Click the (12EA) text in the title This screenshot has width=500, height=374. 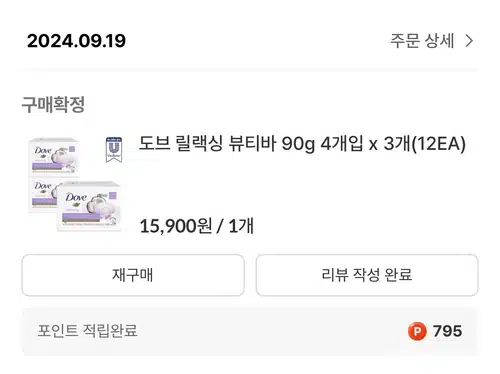(439, 144)
